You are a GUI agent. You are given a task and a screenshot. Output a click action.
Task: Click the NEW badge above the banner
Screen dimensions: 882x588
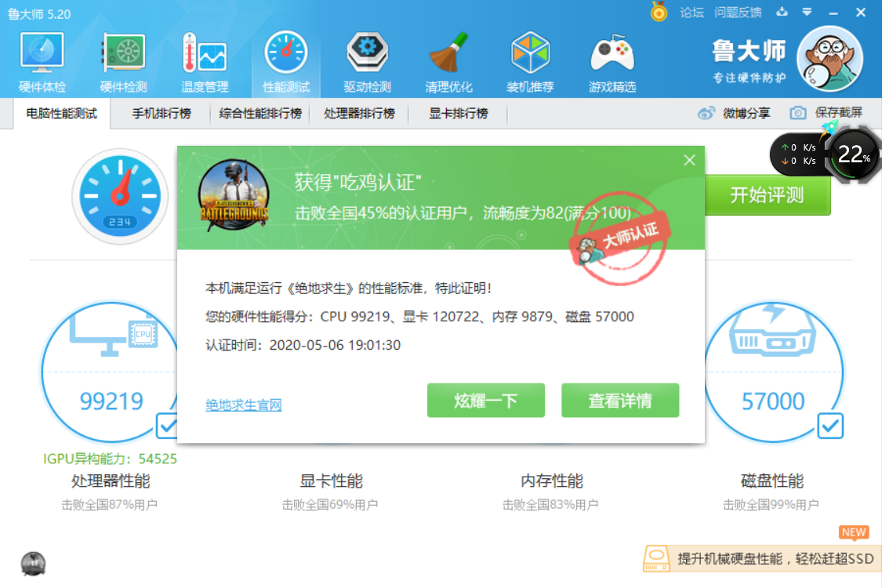(854, 532)
